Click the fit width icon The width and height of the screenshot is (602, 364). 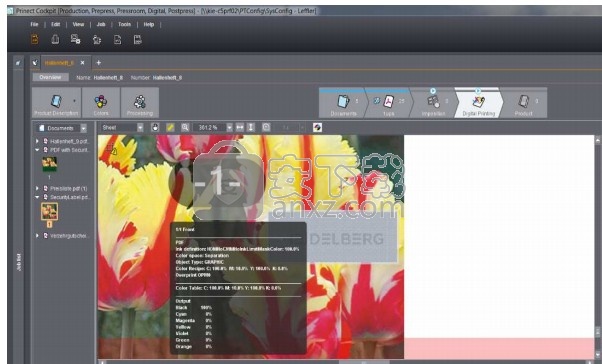(240, 127)
